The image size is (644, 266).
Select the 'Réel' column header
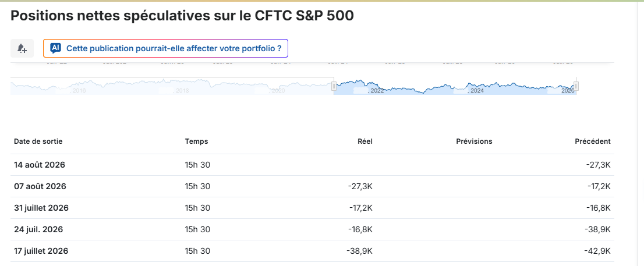[365, 141]
